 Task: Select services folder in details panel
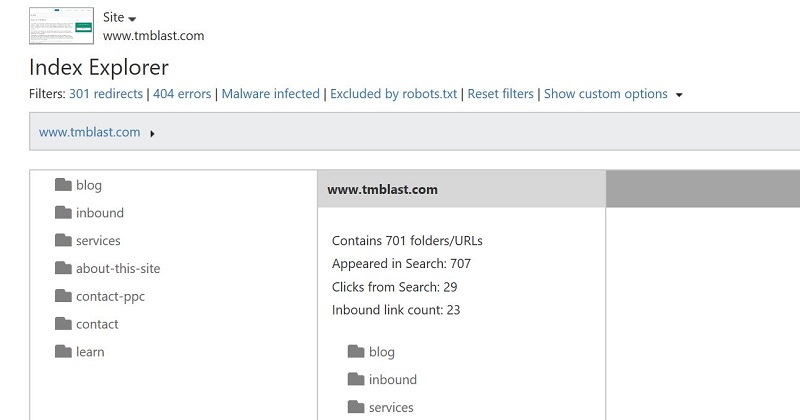(x=381, y=407)
